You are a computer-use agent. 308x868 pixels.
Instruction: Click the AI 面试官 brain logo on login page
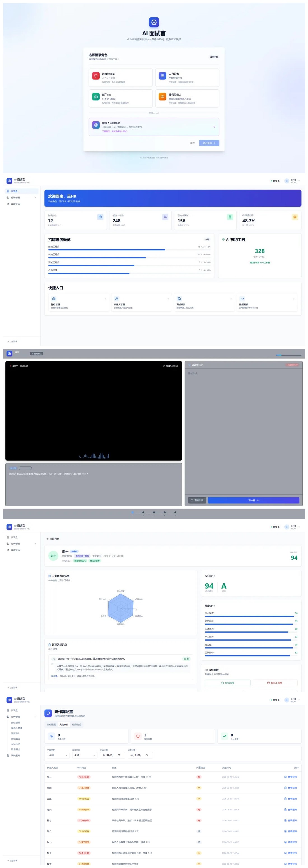(154, 22)
